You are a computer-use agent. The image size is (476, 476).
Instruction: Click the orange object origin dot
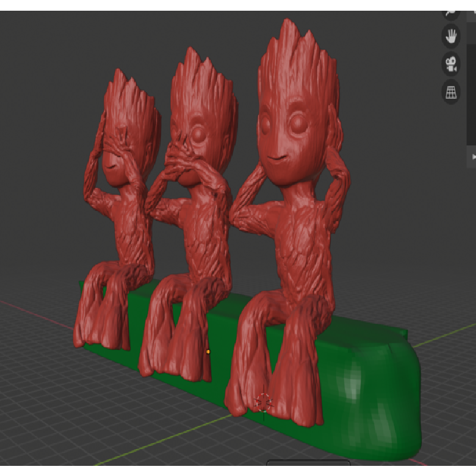(x=208, y=352)
